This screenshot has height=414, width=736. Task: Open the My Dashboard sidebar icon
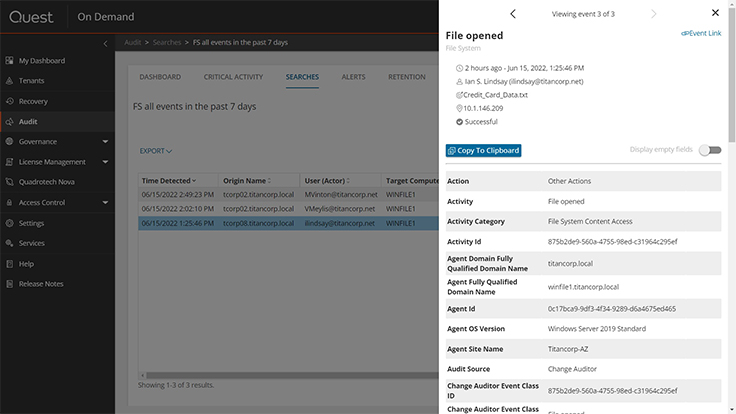[9, 61]
